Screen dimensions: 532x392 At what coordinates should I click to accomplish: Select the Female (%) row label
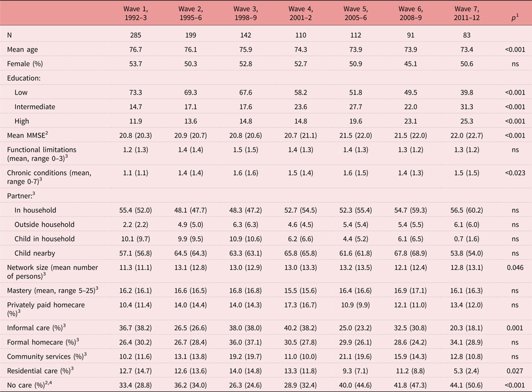click(x=26, y=63)
